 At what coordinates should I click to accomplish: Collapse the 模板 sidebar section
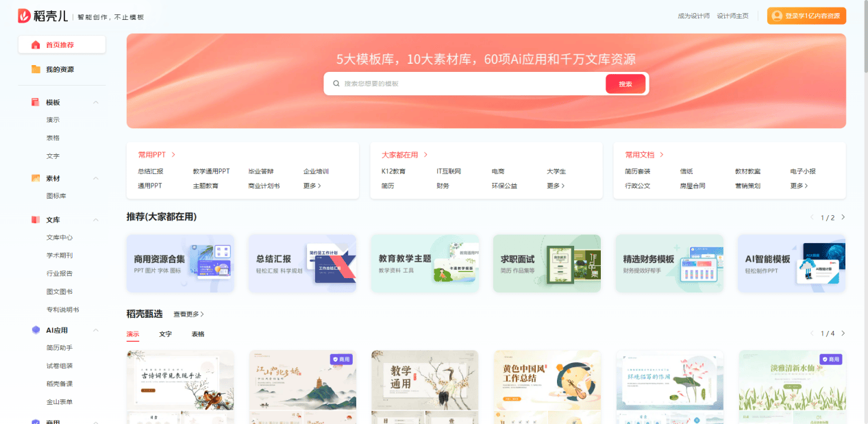[x=96, y=102]
